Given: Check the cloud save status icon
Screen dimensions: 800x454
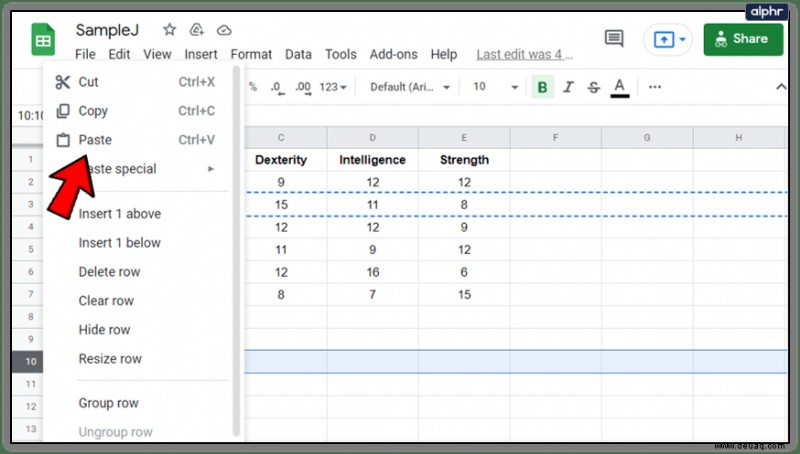Looking at the screenshot, I should pos(224,31).
